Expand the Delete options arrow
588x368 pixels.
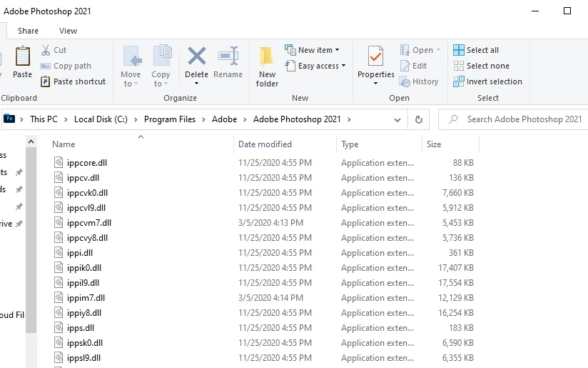(x=196, y=83)
